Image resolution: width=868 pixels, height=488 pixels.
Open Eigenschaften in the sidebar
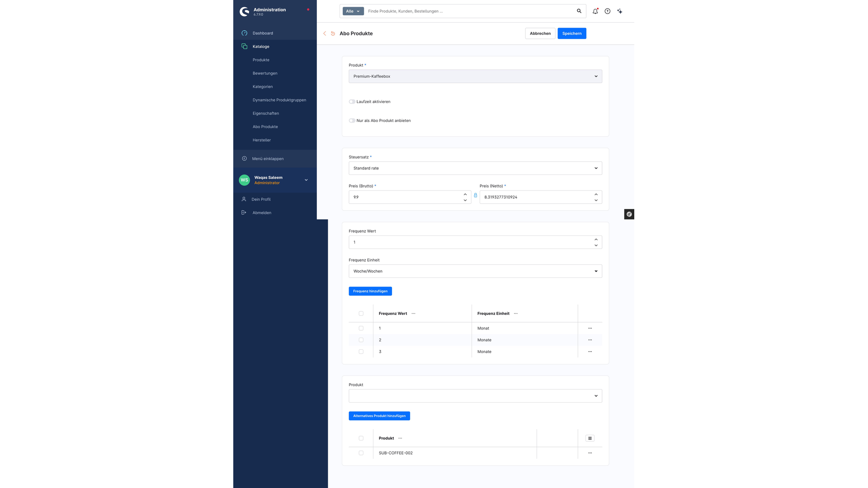pos(266,113)
